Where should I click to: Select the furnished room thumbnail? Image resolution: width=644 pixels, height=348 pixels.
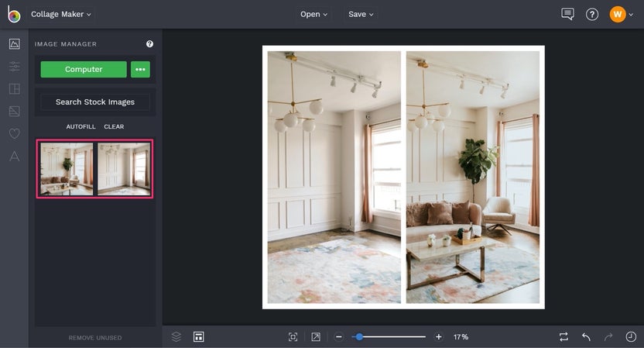point(67,168)
